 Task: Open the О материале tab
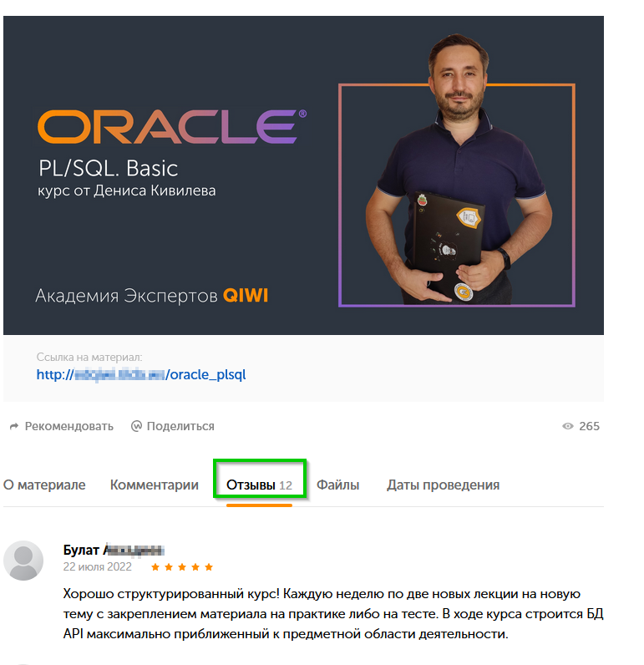click(x=44, y=485)
